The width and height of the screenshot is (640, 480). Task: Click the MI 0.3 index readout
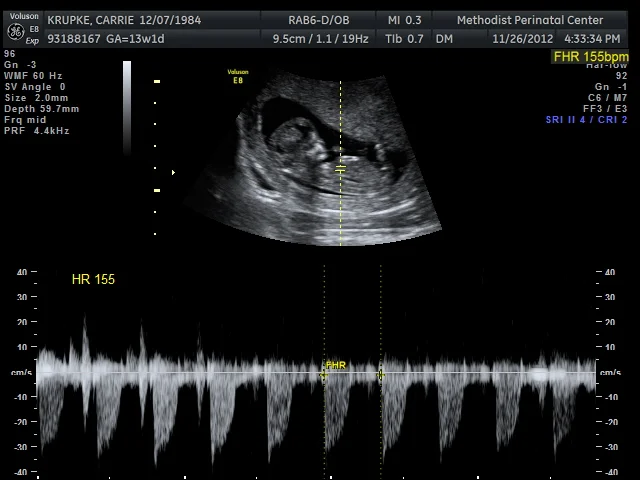click(405, 20)
